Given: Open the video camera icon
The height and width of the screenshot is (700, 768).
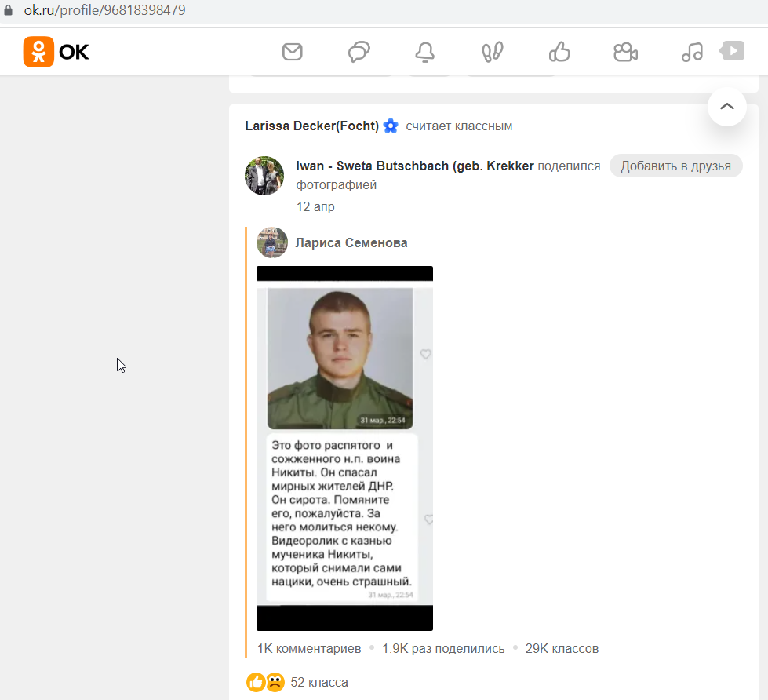Looking at the screenshot, I should point(625,52).
